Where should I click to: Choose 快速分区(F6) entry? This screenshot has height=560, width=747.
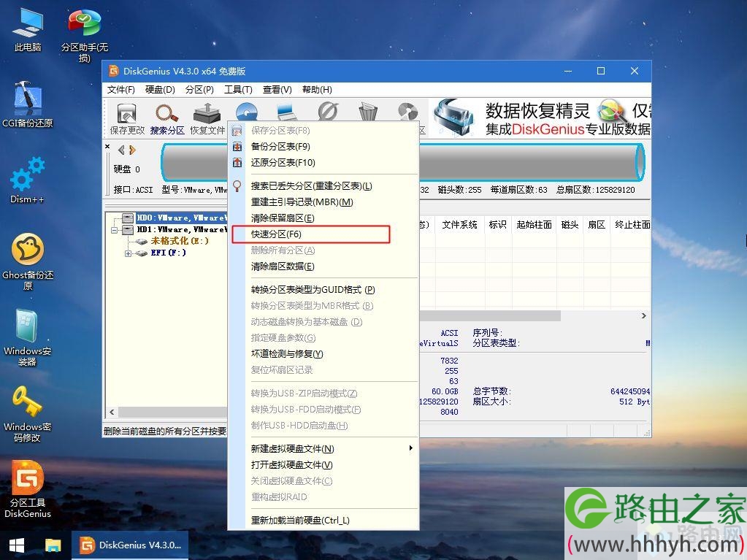323,234
